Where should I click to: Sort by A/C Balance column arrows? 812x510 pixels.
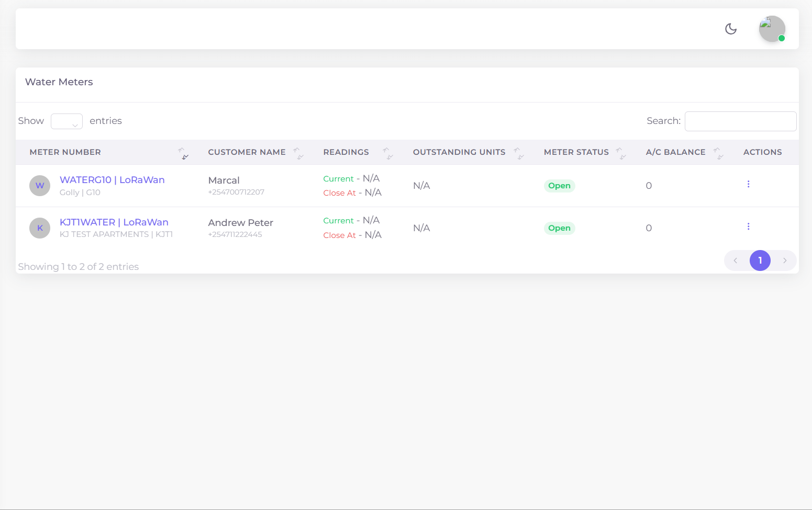(x=718, y=153)
